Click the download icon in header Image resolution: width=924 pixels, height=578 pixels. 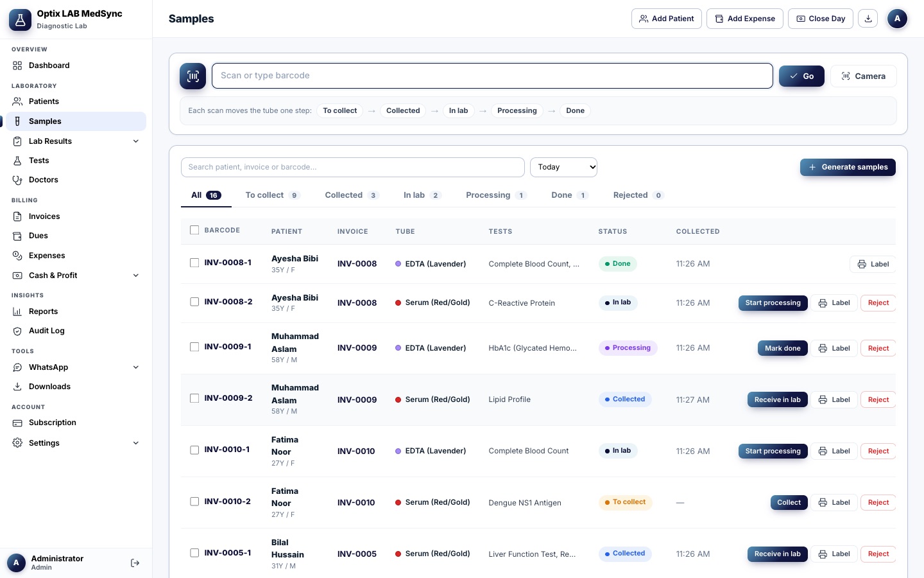click(x=868, y=19)
